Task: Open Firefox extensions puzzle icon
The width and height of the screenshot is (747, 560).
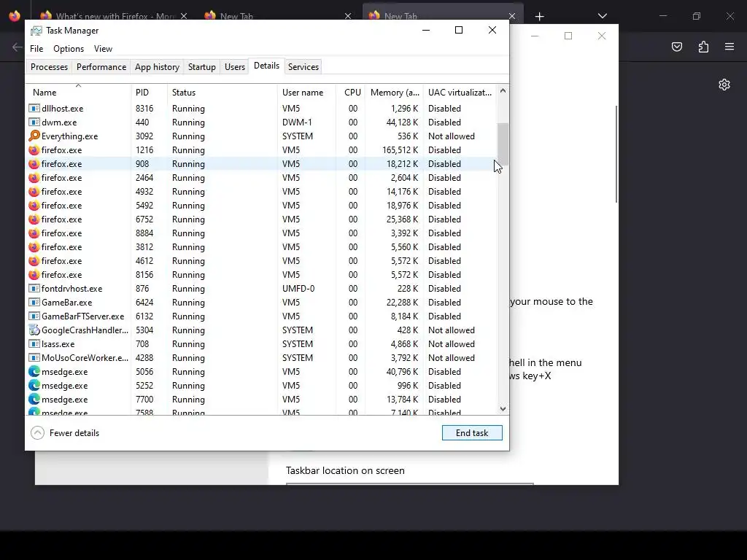Action: click(x=703, y=47)
